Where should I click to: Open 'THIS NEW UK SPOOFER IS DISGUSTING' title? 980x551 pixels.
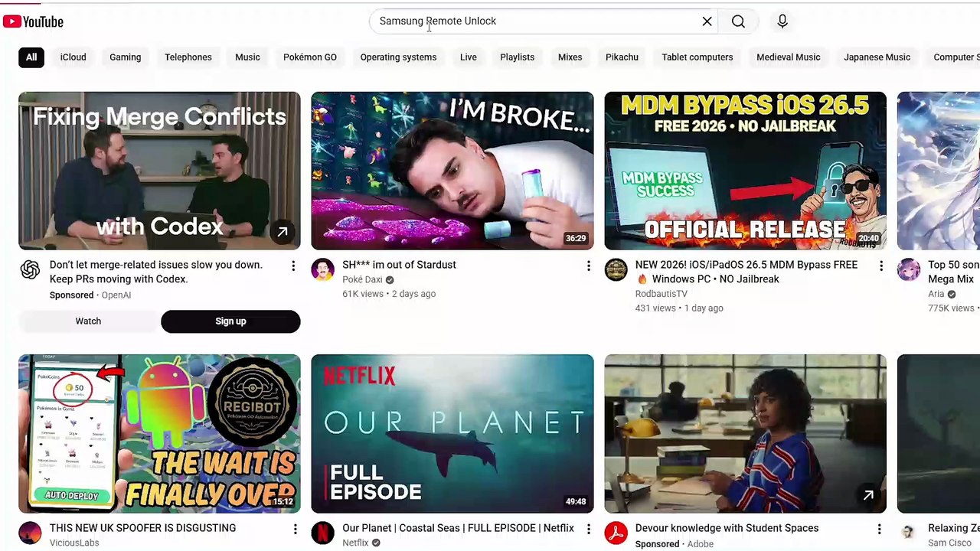(143, 528)
